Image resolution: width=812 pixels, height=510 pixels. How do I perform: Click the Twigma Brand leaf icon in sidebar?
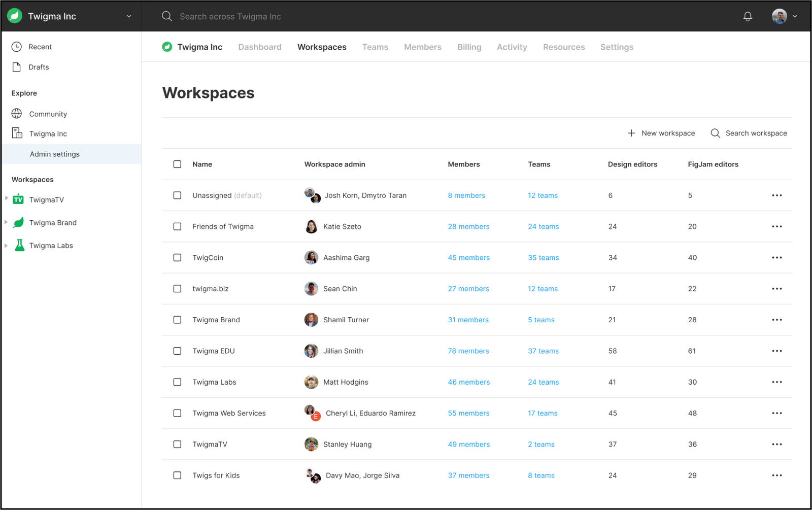point(19,222)
